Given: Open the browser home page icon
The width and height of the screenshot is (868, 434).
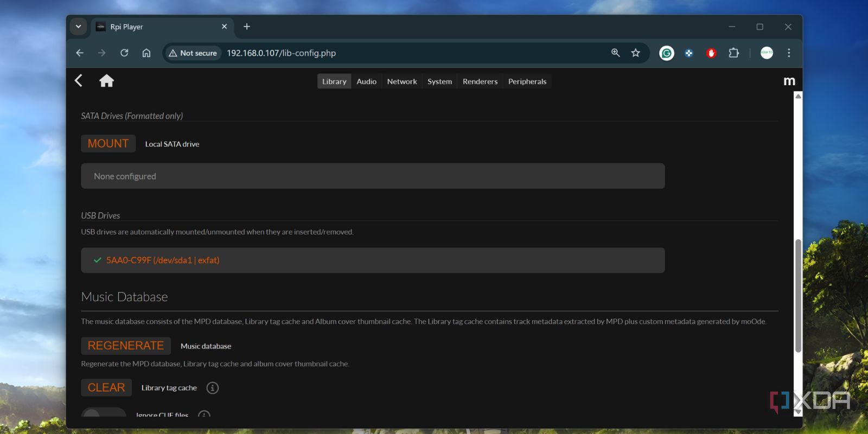Looking at the screenshot, I should (146, 53).
